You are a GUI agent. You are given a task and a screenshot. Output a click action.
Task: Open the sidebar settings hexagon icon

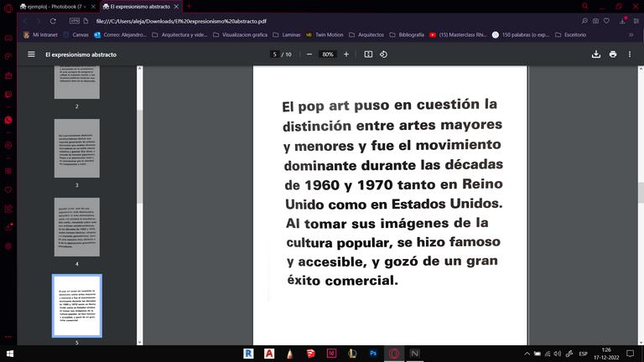click(8, 246)
